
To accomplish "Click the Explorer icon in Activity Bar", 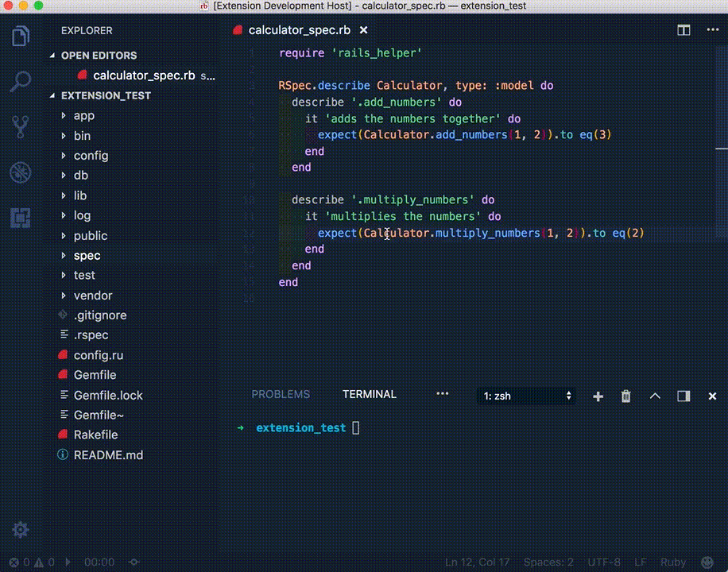I will point(20,35).
